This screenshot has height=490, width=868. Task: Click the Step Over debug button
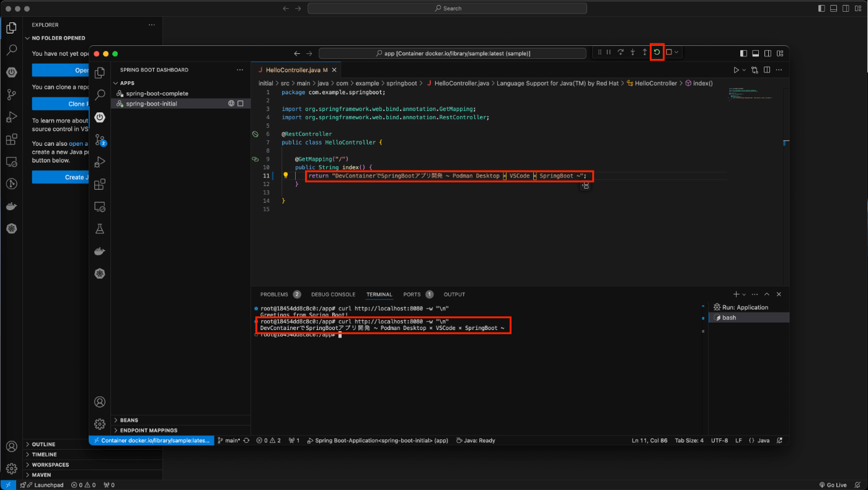pos(621,53)
